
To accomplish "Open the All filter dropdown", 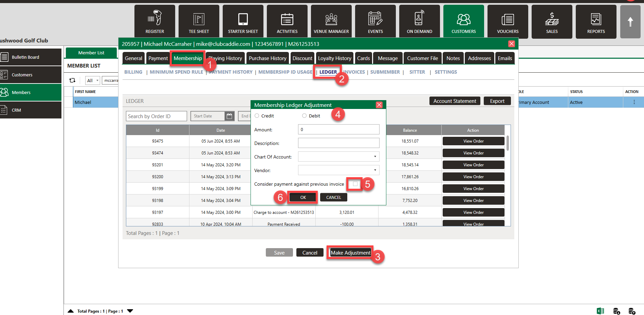I will click(92, 80).
